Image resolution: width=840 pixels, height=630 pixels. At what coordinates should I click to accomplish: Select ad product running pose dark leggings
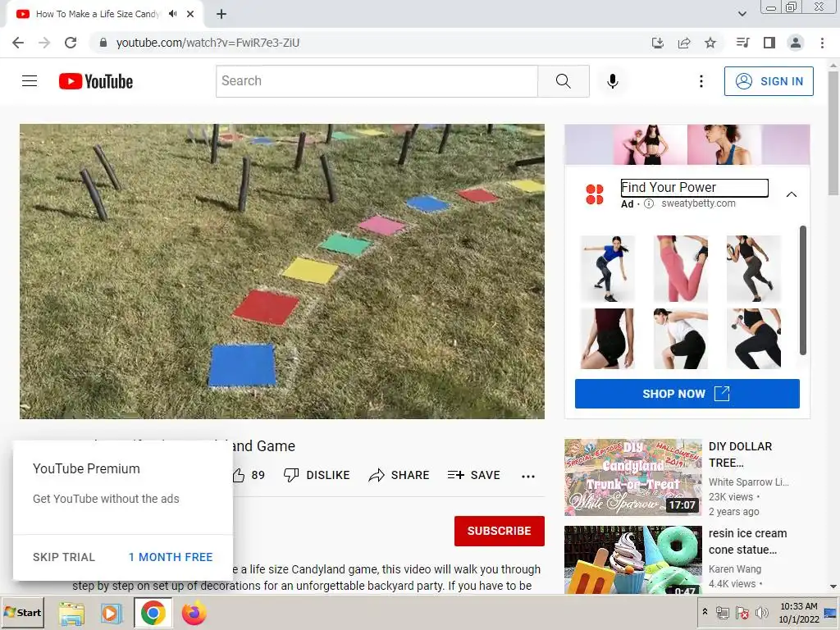click(753, 269)
